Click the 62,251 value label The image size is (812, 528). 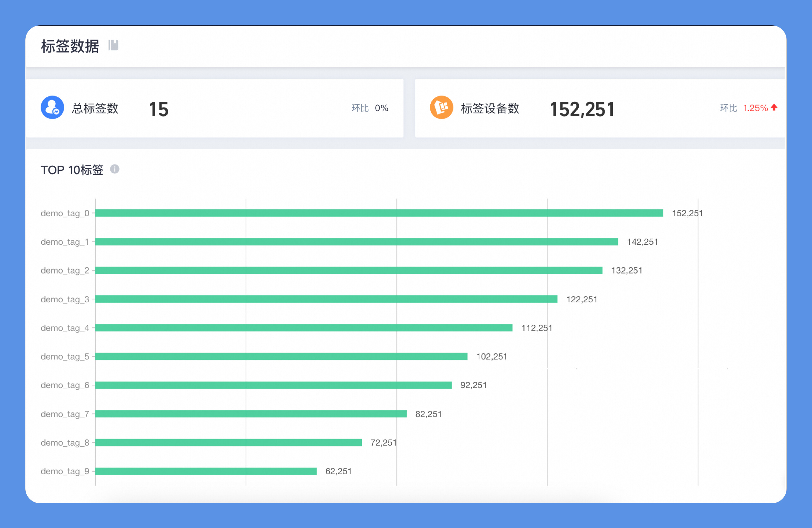(338, 471)
